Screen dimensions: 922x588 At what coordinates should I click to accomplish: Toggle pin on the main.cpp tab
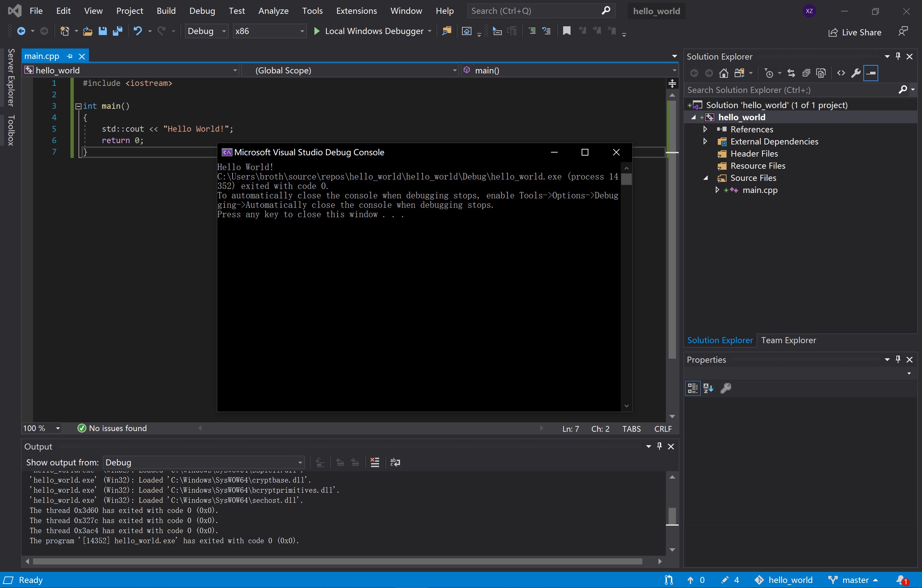(69, 56)
